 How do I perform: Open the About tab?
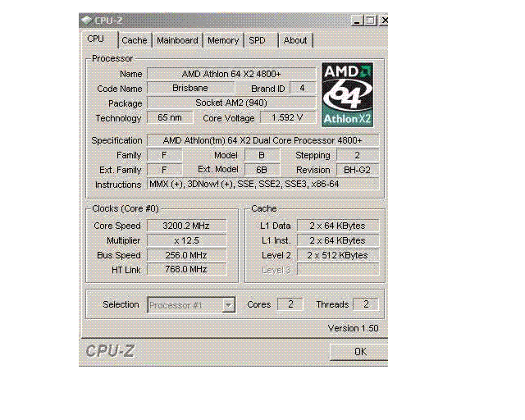[295, 40]
